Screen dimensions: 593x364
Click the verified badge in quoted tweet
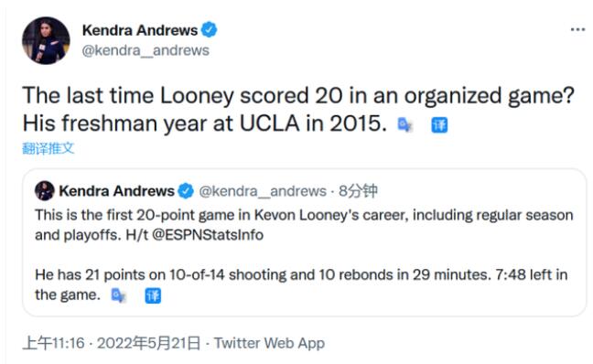click(186, 191)
